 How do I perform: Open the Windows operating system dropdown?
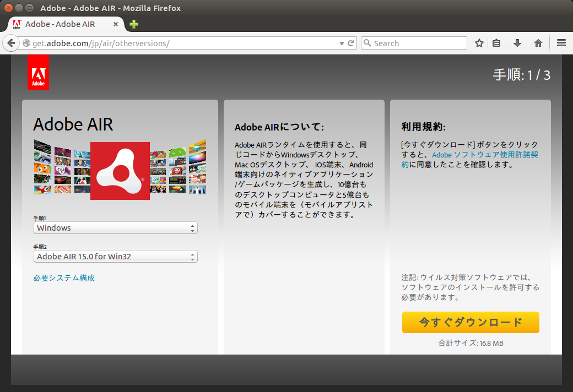[116, 227]
